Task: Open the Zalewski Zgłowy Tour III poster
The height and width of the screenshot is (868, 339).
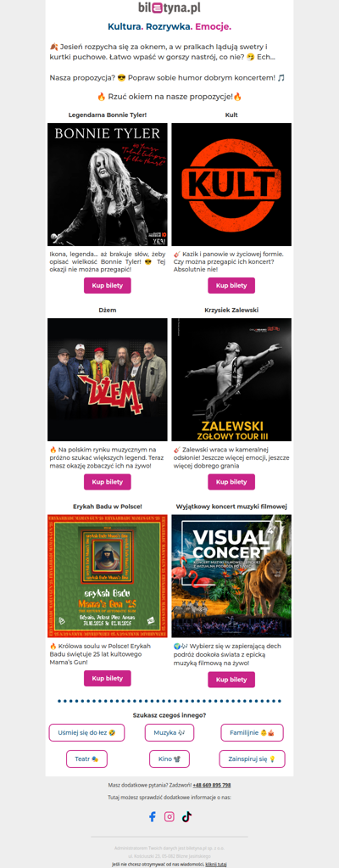Action: [x=231, y=380]
